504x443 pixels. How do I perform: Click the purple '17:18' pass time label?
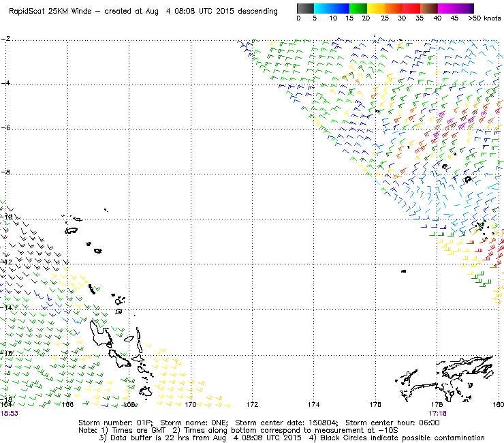437,414
